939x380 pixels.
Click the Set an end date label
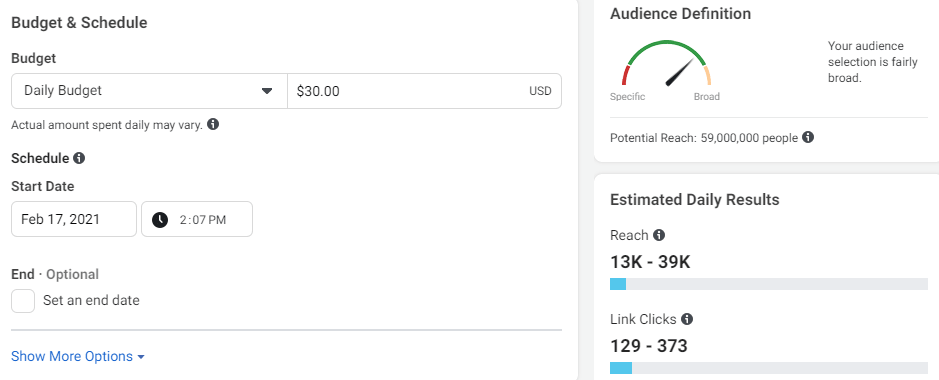click(x=91, y=300)
